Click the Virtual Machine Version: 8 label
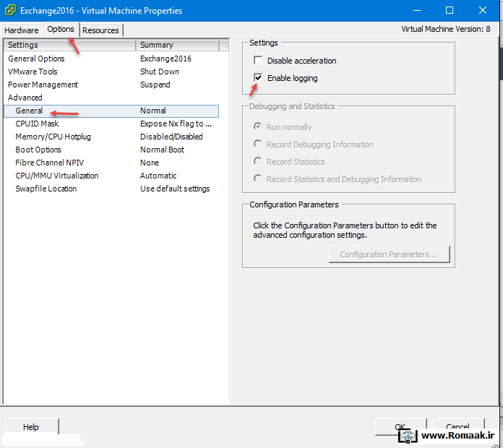Image resolution: width=503 pixels, height=448 pixels. (446, 29)
